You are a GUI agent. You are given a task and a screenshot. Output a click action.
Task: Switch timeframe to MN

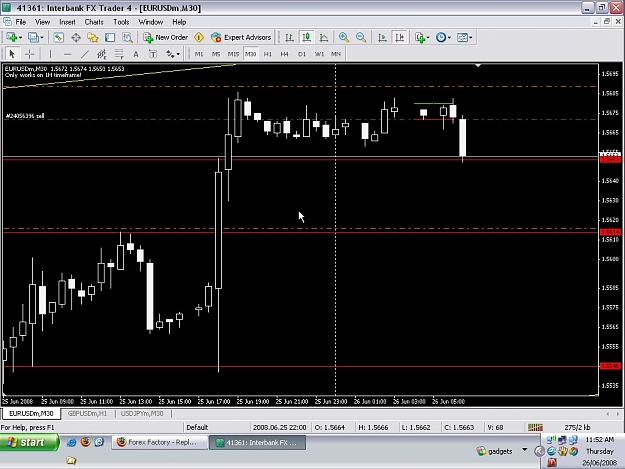[336, 54]
